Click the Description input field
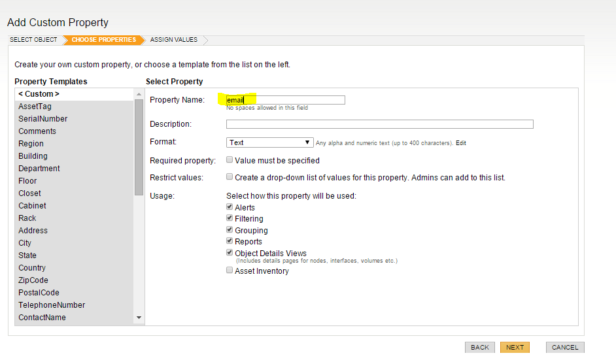Image resolution: width=616 pixels, height=364 pixels. (379, 124)
